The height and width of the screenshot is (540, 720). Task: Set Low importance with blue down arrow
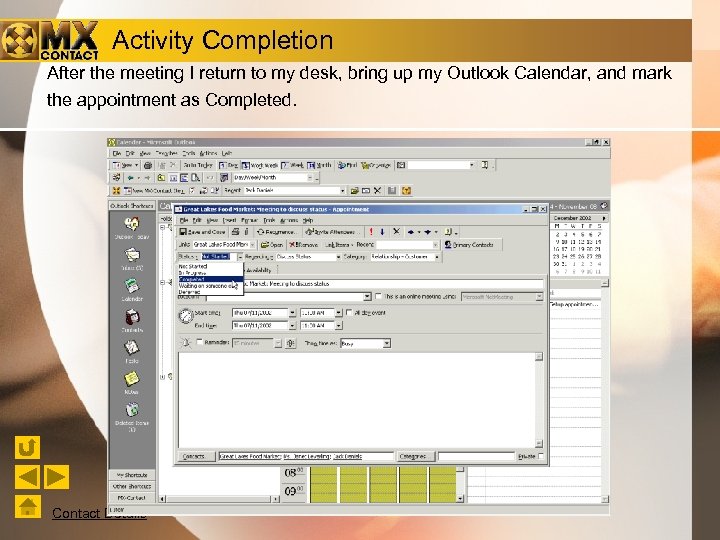[x=382, y=232]
